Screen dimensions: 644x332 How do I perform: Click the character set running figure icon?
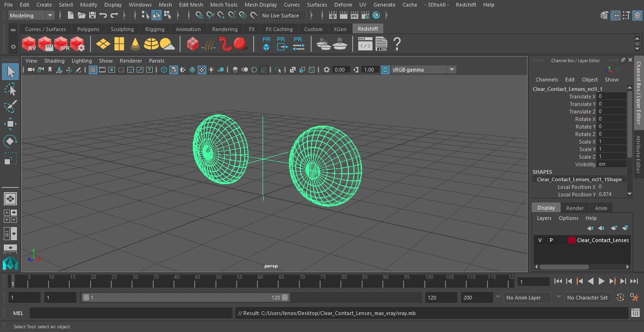[634, 298]
